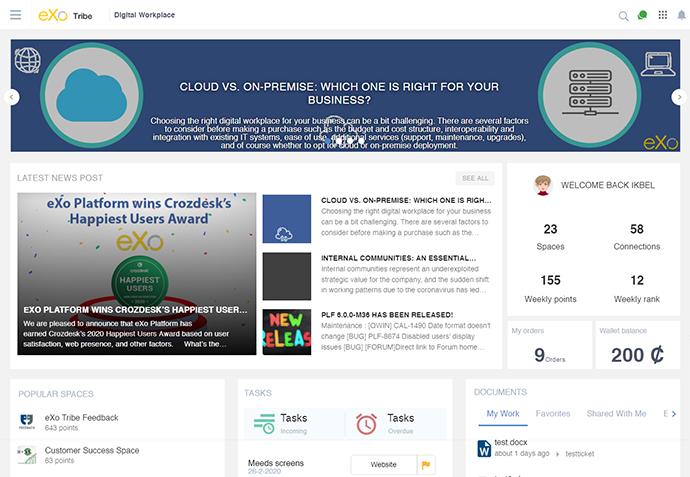Open the Meeds screens task
690x477 pixels.
tap(275, 463)
